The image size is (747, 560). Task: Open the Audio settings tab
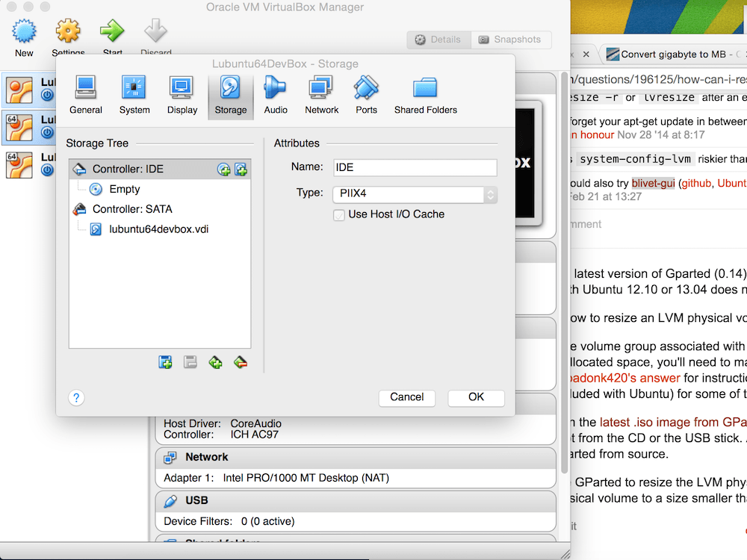pos(276,96)
